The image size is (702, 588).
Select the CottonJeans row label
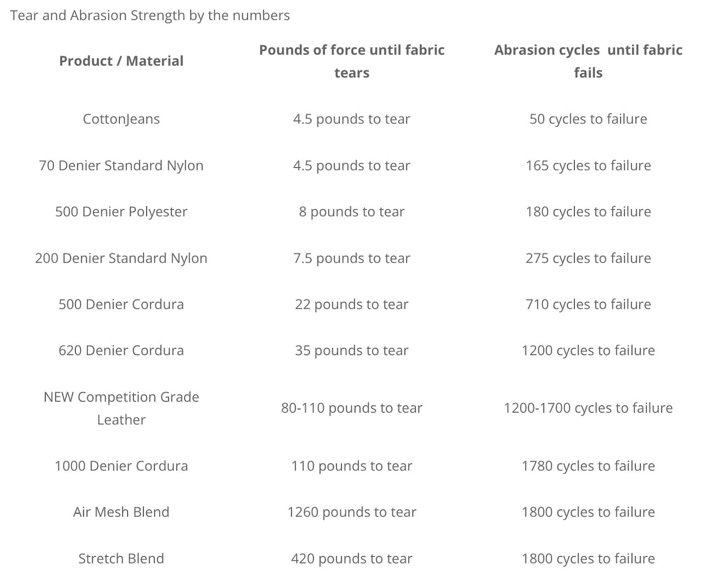[121, 119]
